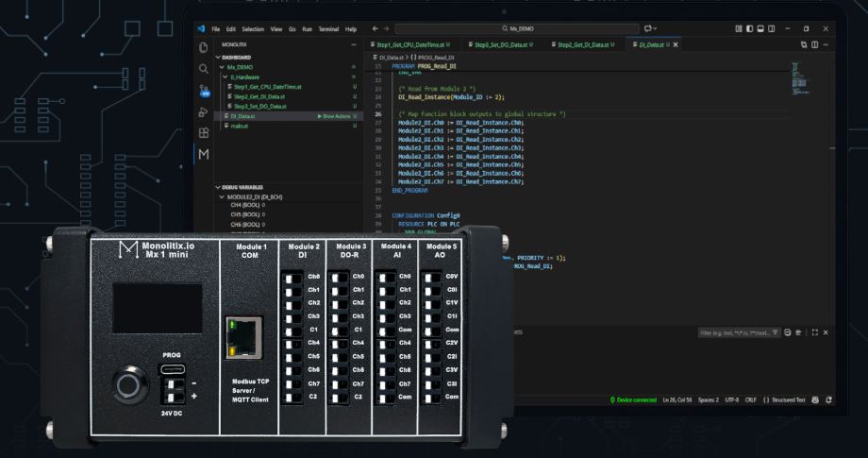Open the Go menu
The height and width of the screenshot is (458, 868).
click(x=292, y=29)
